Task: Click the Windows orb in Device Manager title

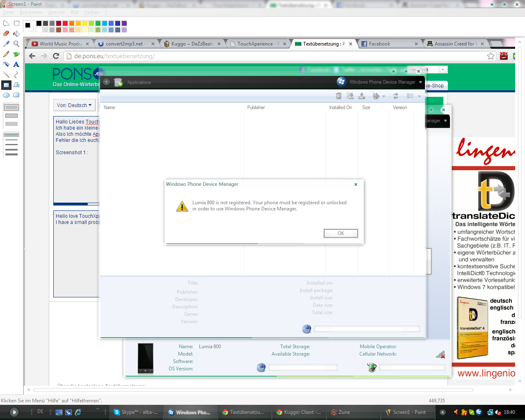Action: coord(342,82)
